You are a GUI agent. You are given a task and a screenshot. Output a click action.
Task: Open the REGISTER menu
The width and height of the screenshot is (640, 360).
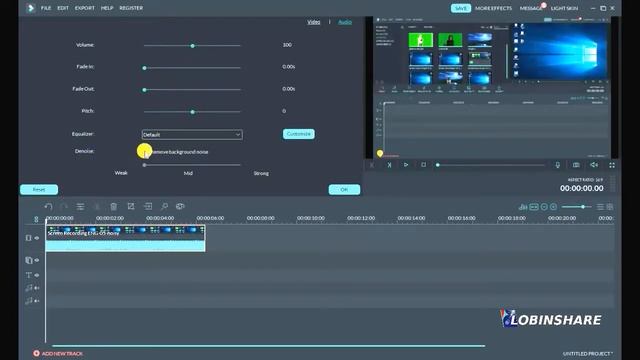[x=131, y=8]
